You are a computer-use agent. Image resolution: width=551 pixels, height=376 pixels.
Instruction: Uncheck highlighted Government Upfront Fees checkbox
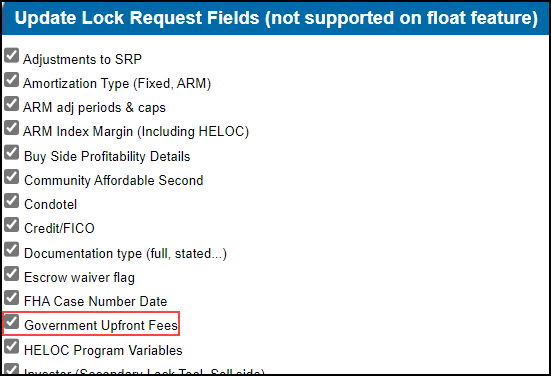pyautogui.click(x=12, y=322)
